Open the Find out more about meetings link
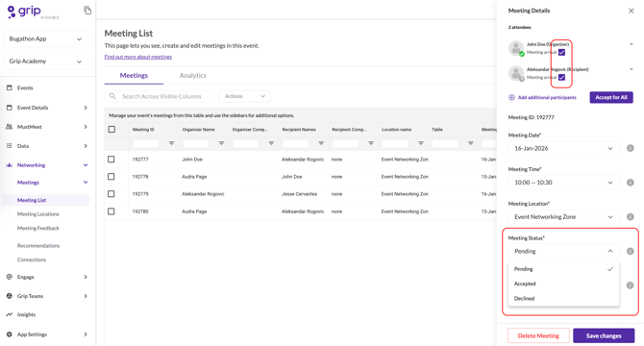644x346 pixels. point(138,57)
